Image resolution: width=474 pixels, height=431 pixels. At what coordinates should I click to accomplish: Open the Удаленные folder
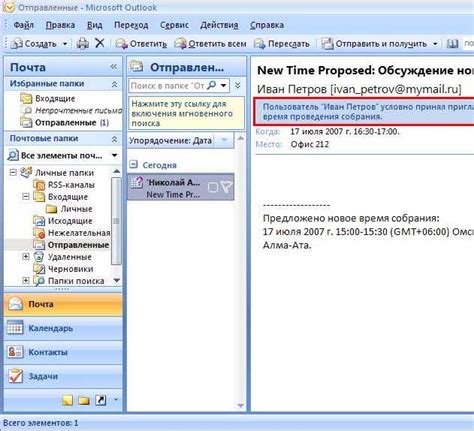coord(70,257)
